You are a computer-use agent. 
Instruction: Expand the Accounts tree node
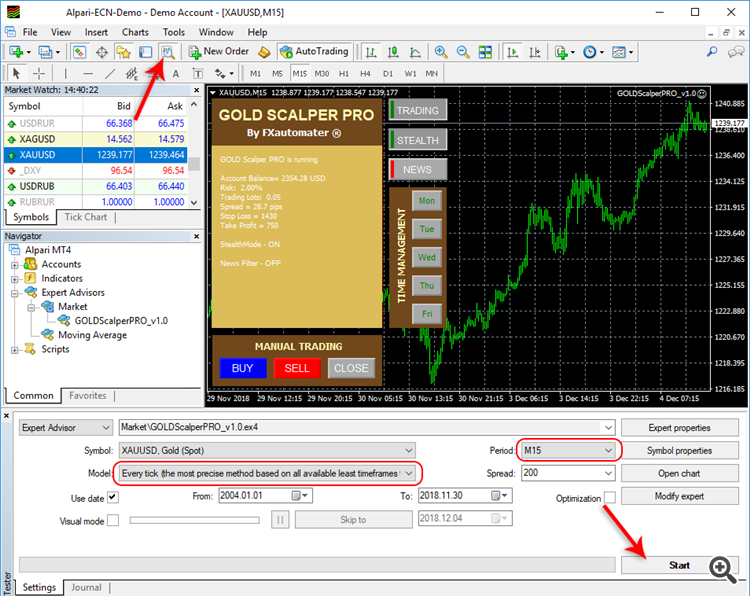click(x=15, y=265)
